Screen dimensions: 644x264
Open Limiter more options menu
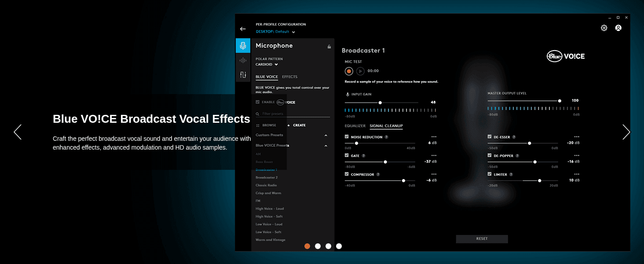point(577,174)
